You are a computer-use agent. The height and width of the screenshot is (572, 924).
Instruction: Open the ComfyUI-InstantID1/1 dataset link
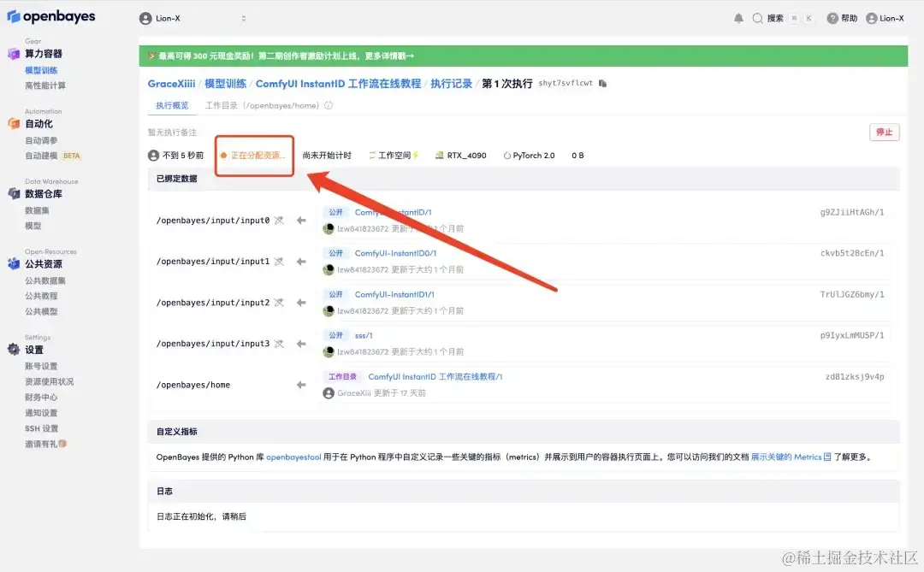click(x=394, y=294)
